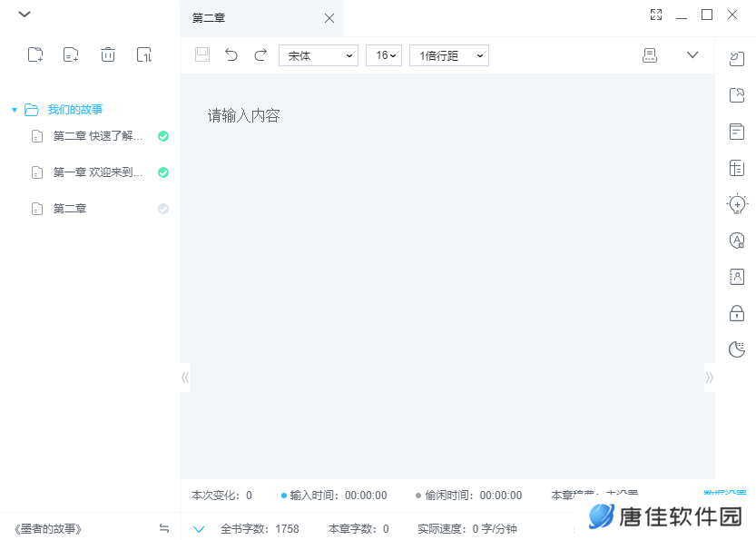Switch book using 墨者的故事 swap icon
The image size is (756, 540).
coord(164,528)
